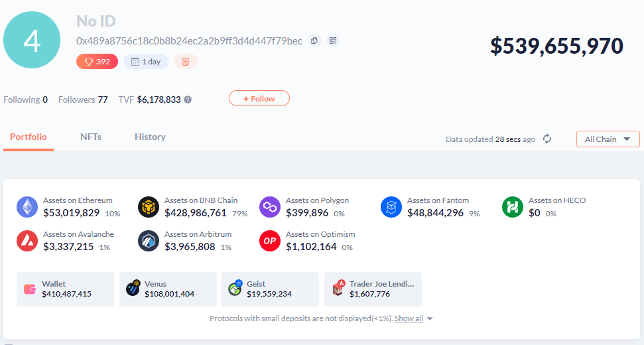Click Assets on Fantom $48,844,296 value

(435, 213)
